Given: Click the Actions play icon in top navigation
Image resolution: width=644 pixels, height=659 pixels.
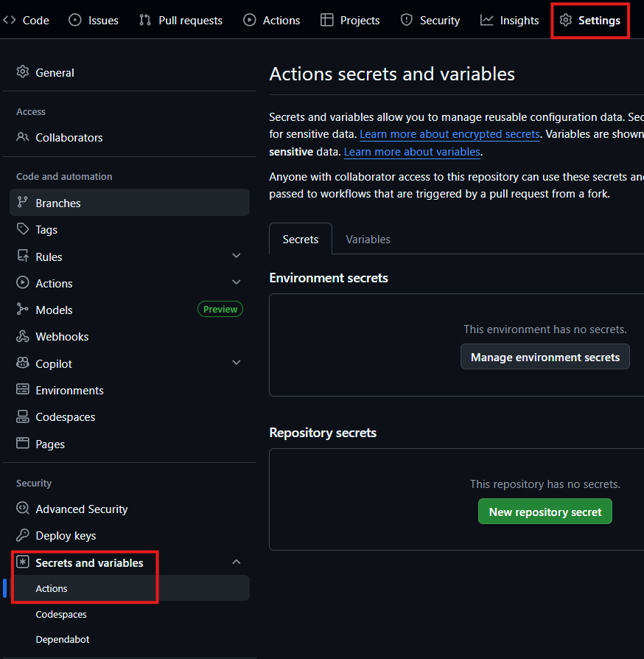Looking at the screenshot, I should point(250,20).
